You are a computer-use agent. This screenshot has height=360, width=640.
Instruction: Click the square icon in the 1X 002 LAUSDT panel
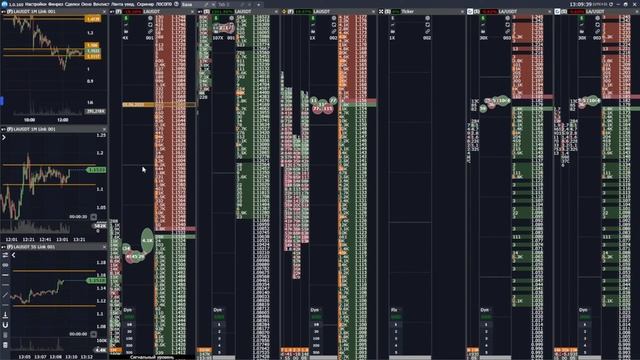coord(334,25)
